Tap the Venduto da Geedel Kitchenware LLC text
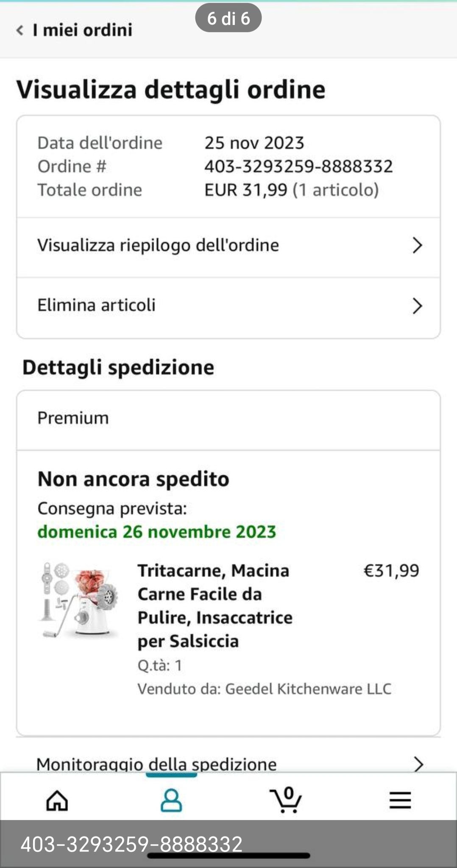457x868 pixels. pos(264,689)
